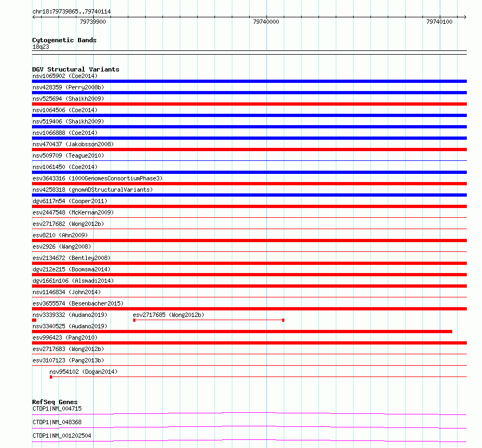This screenshot has height=448, width=482.
Task: Select esv8210 (Ahn2009) label
Action: click(60, 235)
